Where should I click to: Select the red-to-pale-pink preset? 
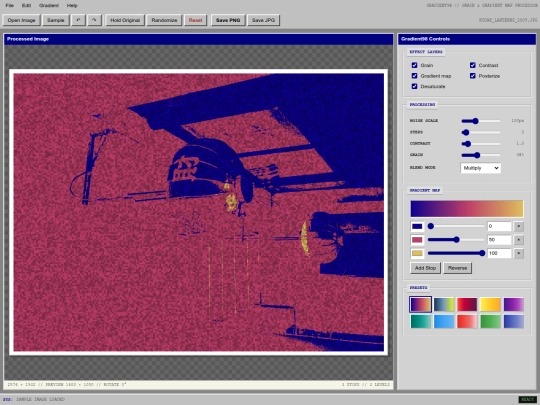(x=467, y=321)
